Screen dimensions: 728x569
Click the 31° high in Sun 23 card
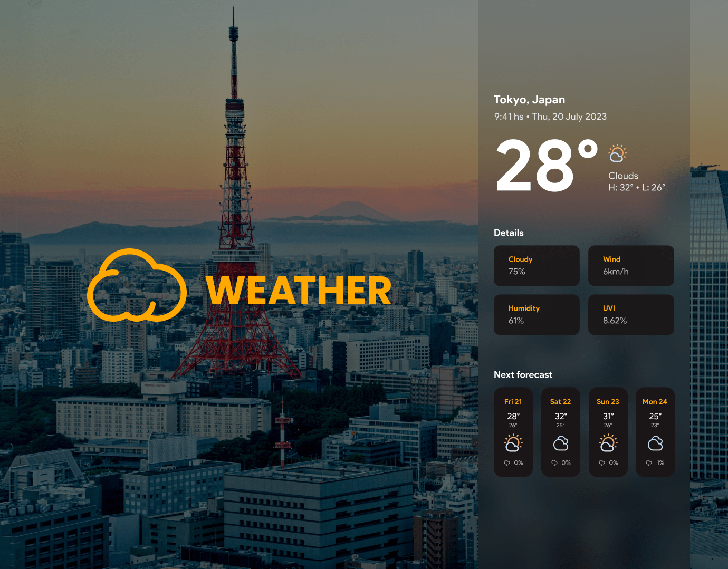pyautogui.click(x=608, y=416)
